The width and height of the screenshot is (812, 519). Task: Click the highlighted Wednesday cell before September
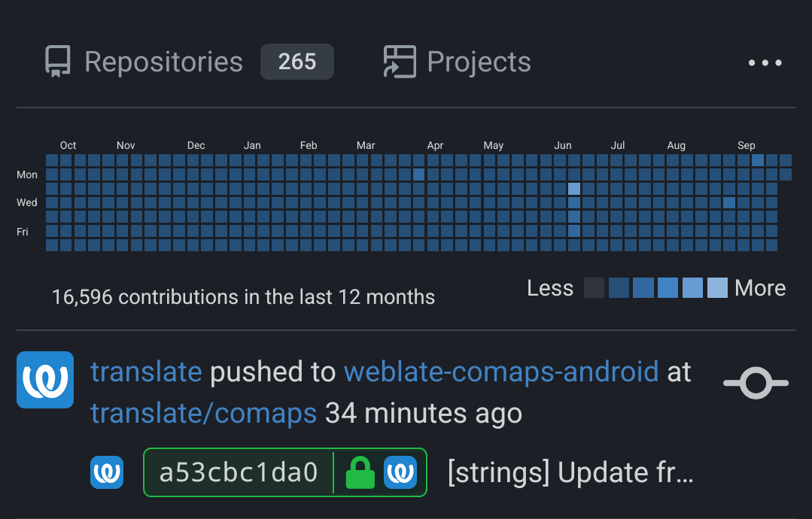click(x=729, y=203)
